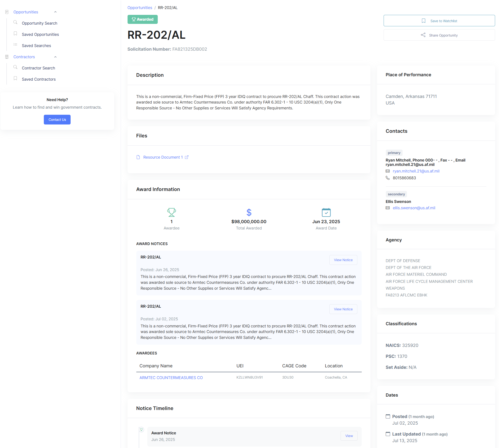
Task: Go to Opportunities via breadcrumb link
Action: point(140,8)
